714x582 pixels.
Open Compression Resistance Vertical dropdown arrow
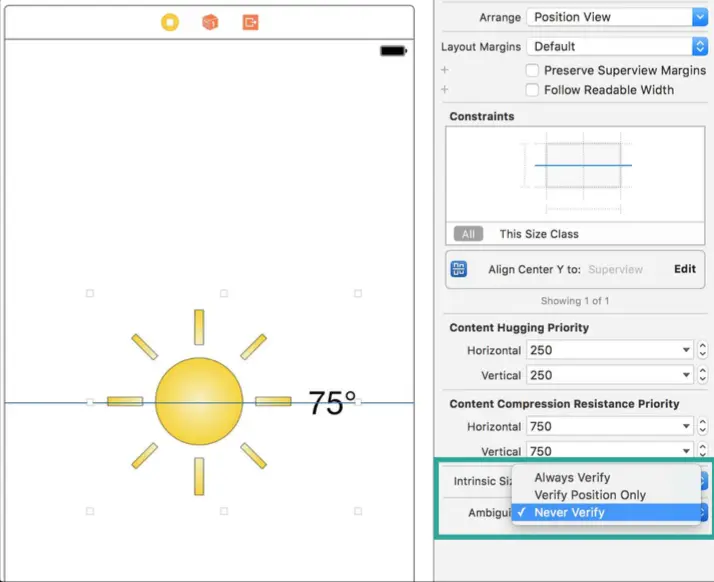coord(686,451)
